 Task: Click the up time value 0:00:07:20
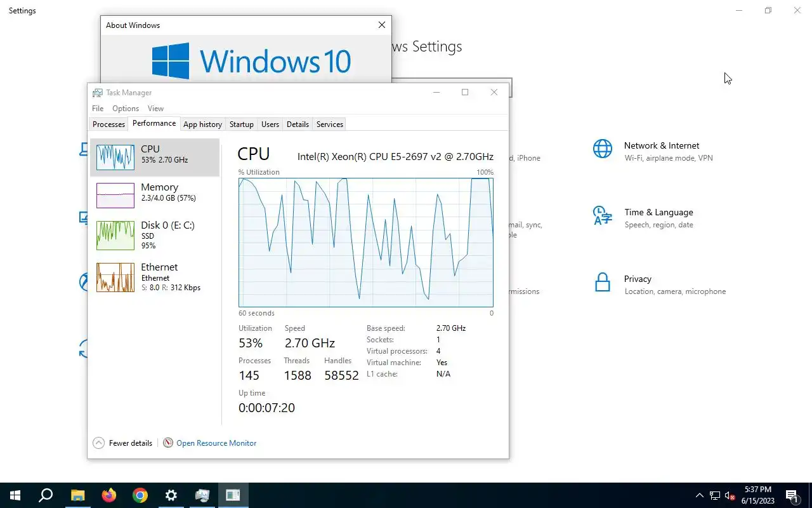(x=266, y=408)
